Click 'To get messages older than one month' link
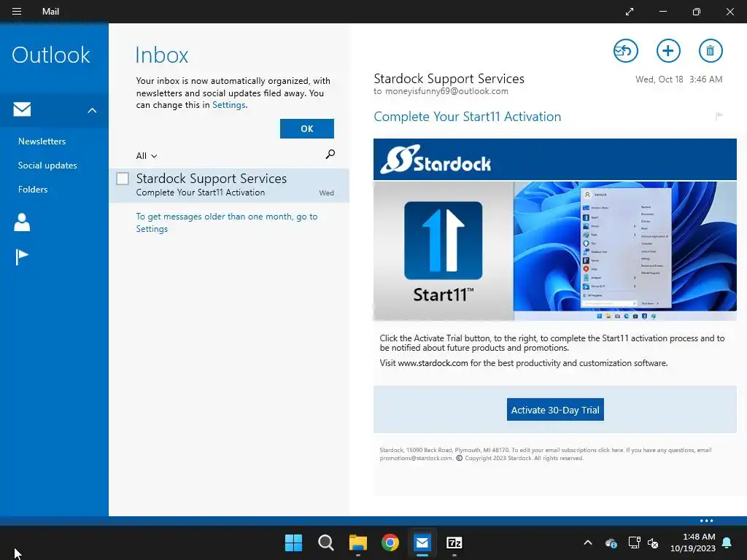This screenshot has height=560, width=747. pyautogui.click(x=227, y=222)
